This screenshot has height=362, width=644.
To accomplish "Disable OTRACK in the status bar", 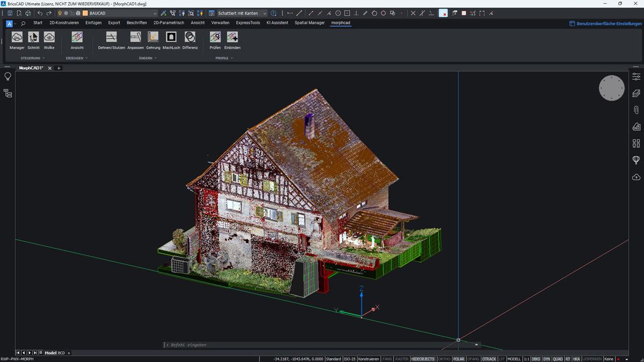I will click(x=489, y=358).
